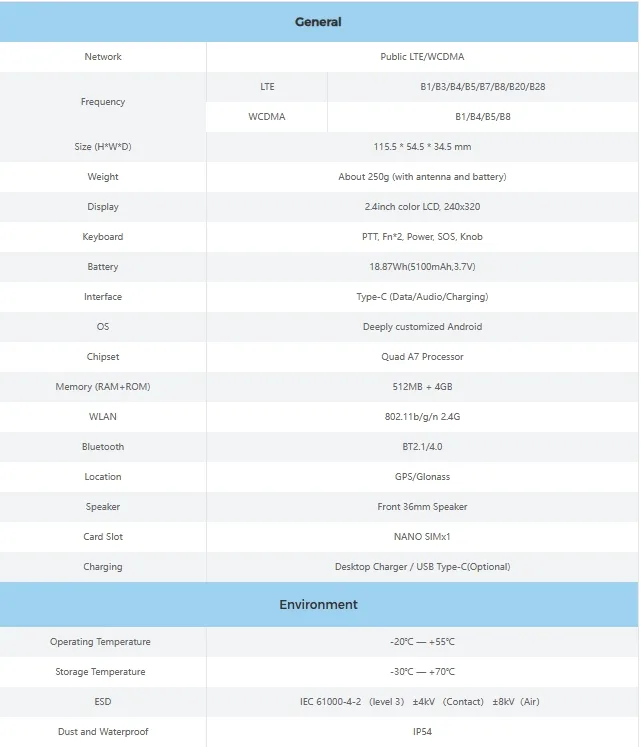Click the Quad A7 Processor value

(422, 357)
